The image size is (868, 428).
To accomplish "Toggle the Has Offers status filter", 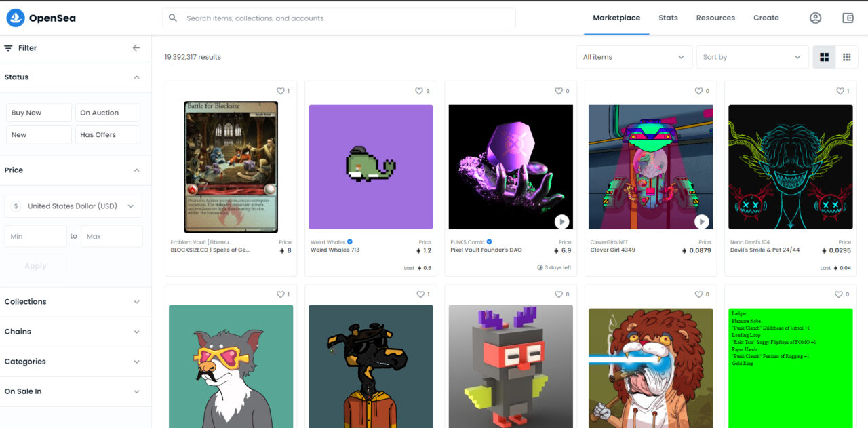I will pos(107,135).
